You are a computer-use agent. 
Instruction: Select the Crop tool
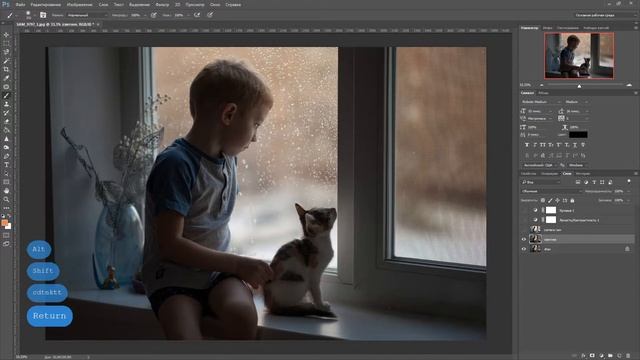6,69
